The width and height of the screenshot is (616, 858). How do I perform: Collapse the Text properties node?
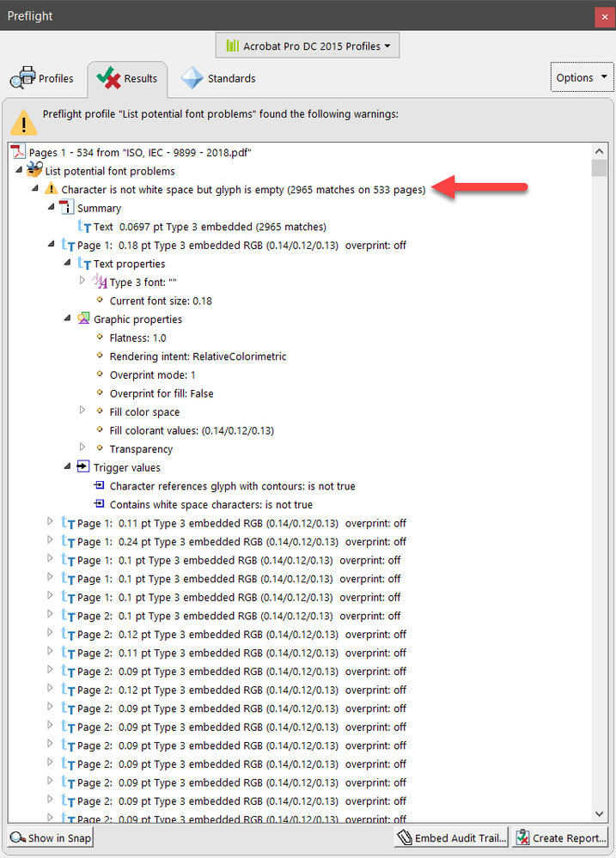[67, 263]
